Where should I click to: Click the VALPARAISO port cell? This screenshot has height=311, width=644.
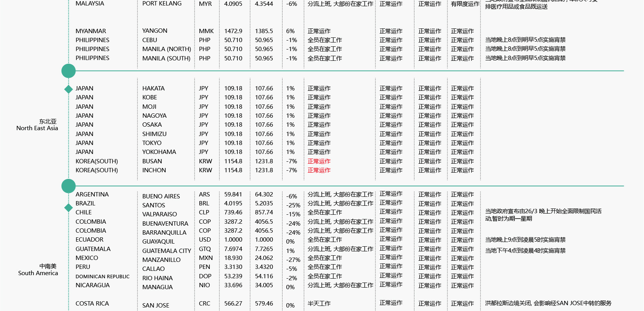[160, 214]
